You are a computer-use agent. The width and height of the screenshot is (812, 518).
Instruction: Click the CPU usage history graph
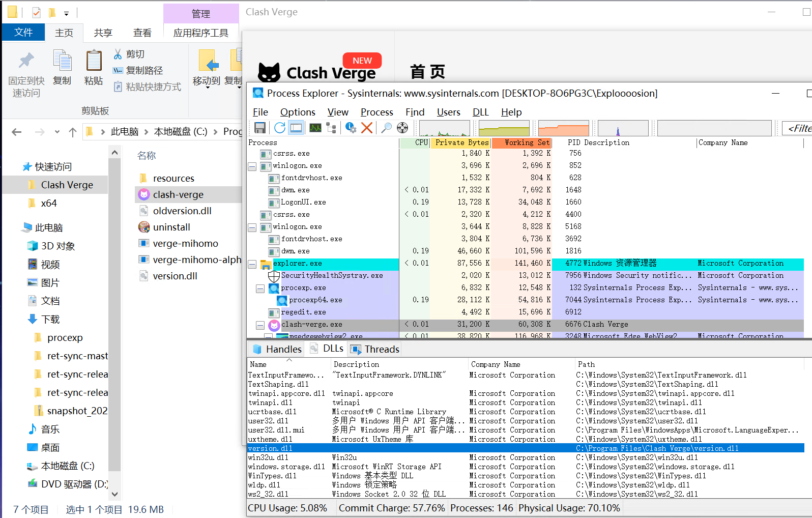(444, 128)
